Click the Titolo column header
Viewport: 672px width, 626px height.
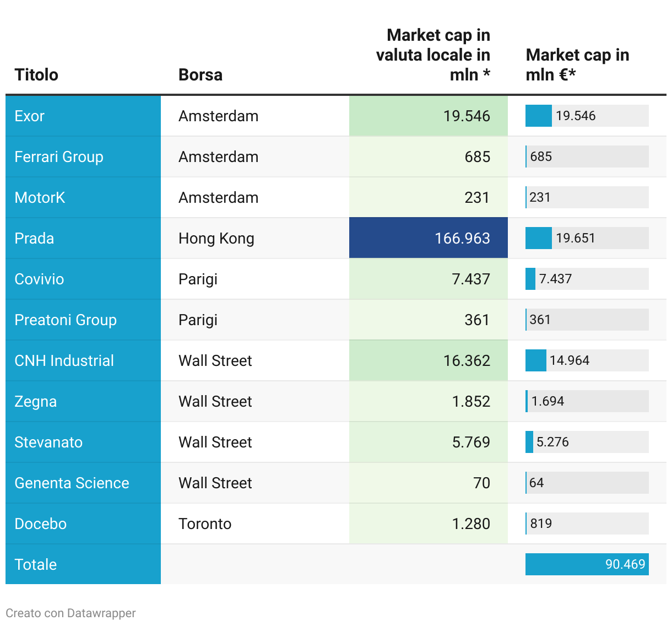(36, 74)
